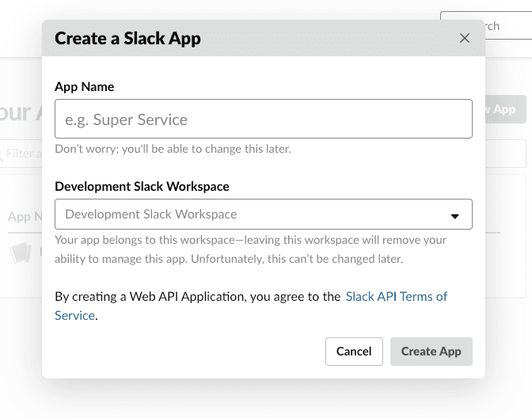This screenshot has width=532, height=418.
Task: Click the 'Development Slack Workspace' bold label
Action: [142, 186]
